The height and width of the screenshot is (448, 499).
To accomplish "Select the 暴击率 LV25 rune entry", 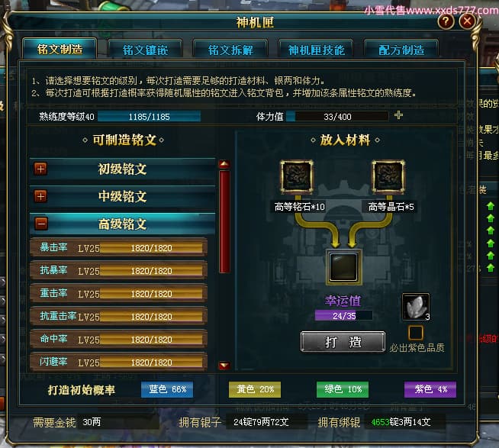I will coord(119,247).
